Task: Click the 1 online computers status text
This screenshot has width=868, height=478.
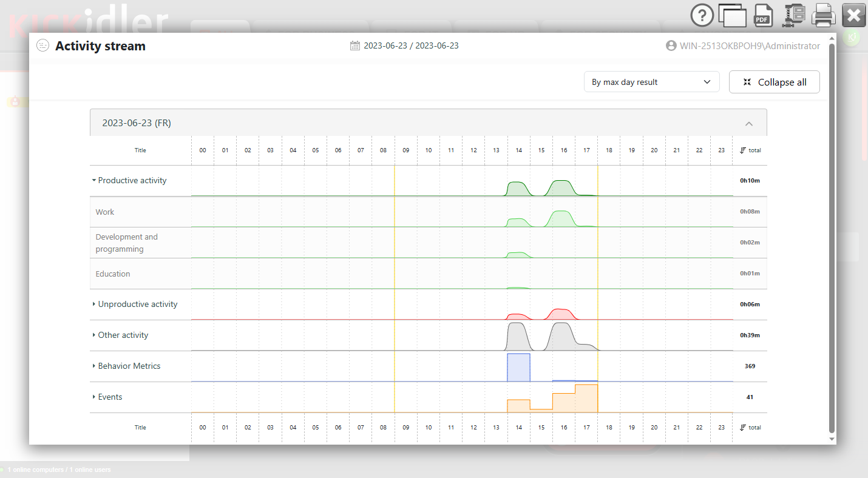Action: pos(59,470)
